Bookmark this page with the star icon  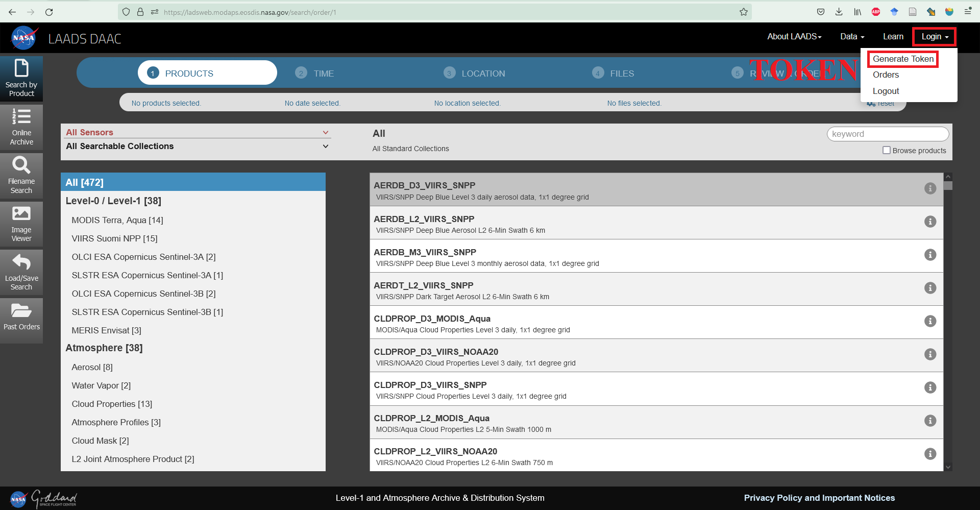(x=743, y=12)
